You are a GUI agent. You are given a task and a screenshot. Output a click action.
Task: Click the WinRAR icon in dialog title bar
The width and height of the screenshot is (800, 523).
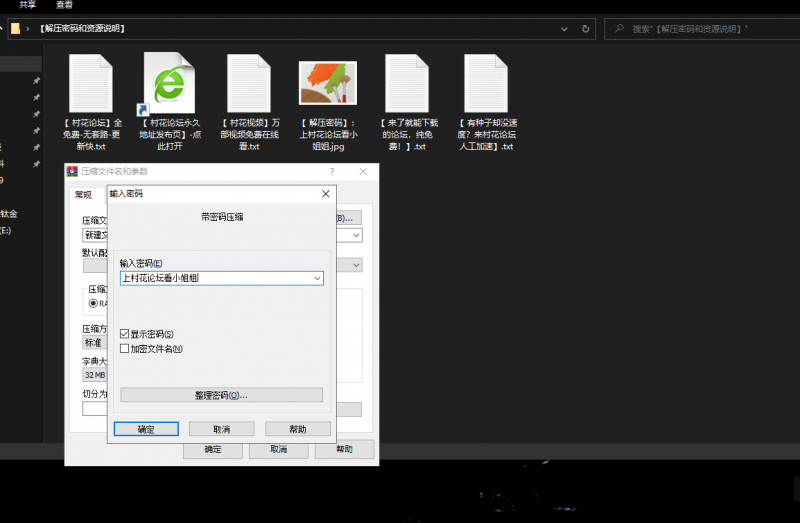[x=72, y=172]
